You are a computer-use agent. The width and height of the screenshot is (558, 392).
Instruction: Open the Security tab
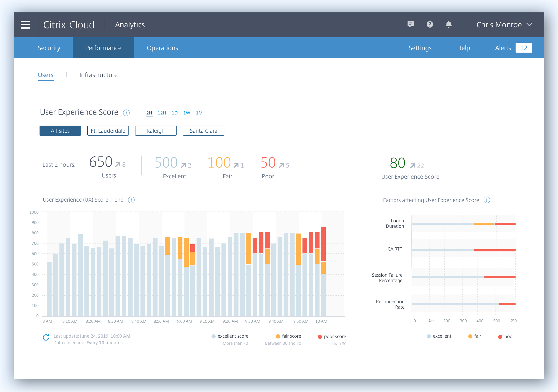(x=49, y=48)
